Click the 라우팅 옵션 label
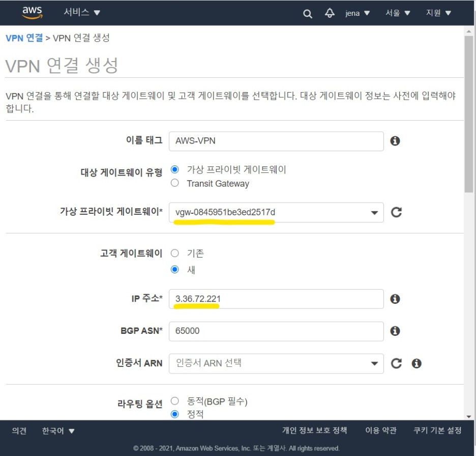The height and width of the screenshot is (456, 476). (x=140, y=404)
